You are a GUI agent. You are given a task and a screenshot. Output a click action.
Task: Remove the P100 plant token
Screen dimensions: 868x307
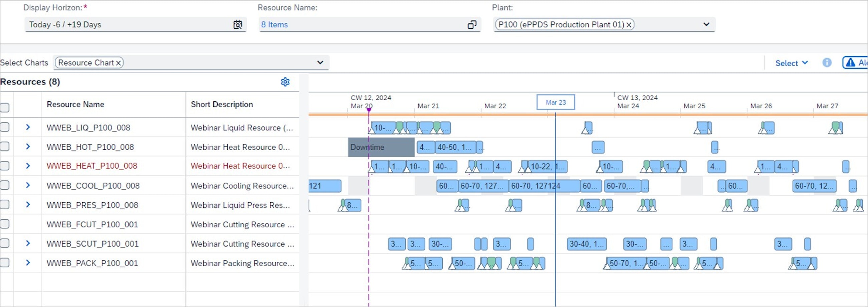click(x=629, y=25)
